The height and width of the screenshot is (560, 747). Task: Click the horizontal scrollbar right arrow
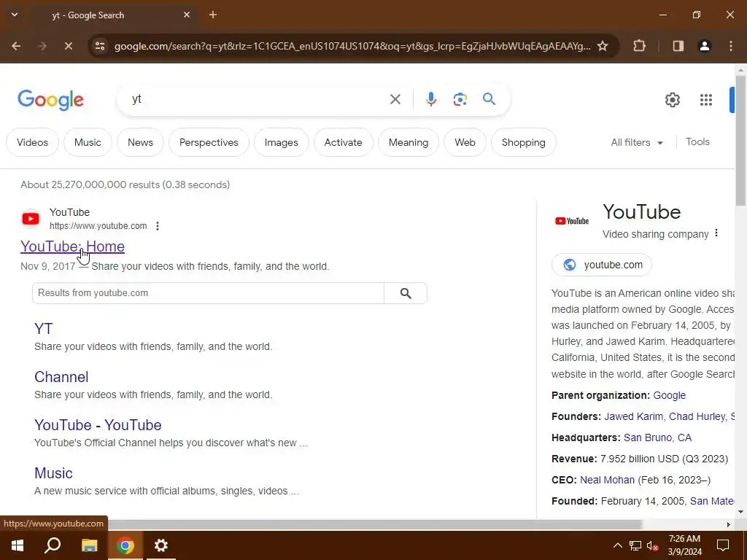click(729, 524)
